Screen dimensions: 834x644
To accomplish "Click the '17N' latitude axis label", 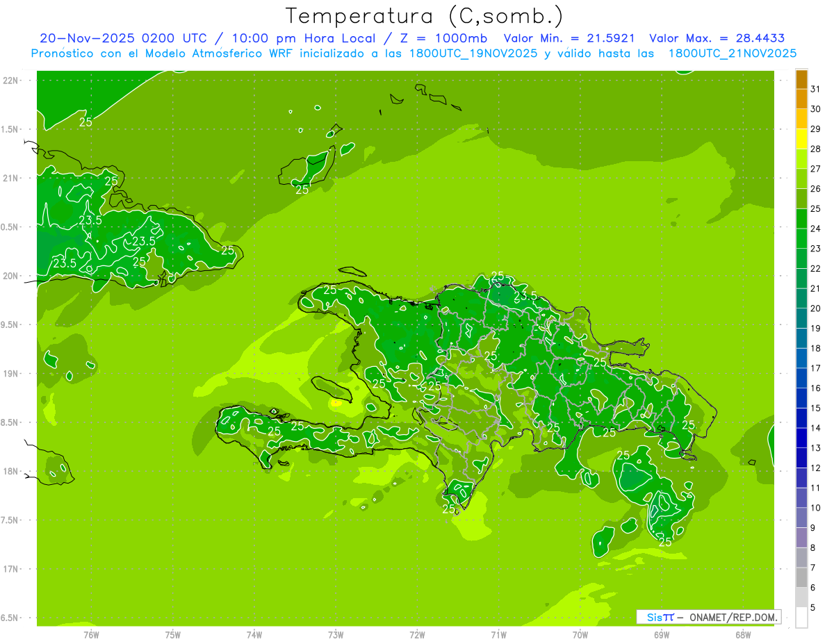I will click(12, 570).
